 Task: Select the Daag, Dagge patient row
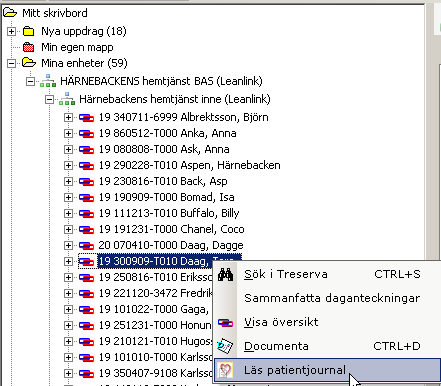click(171, 245)
